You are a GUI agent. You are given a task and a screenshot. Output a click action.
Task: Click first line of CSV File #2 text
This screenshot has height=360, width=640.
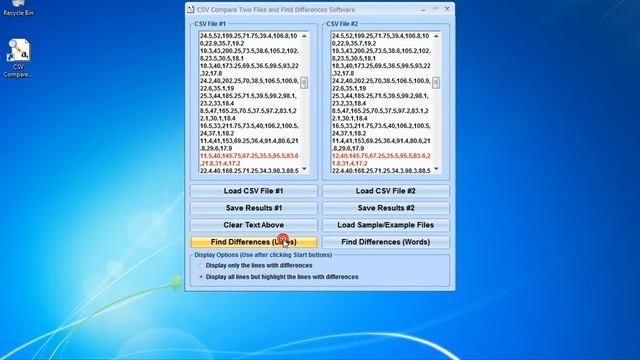click(381, 40)
